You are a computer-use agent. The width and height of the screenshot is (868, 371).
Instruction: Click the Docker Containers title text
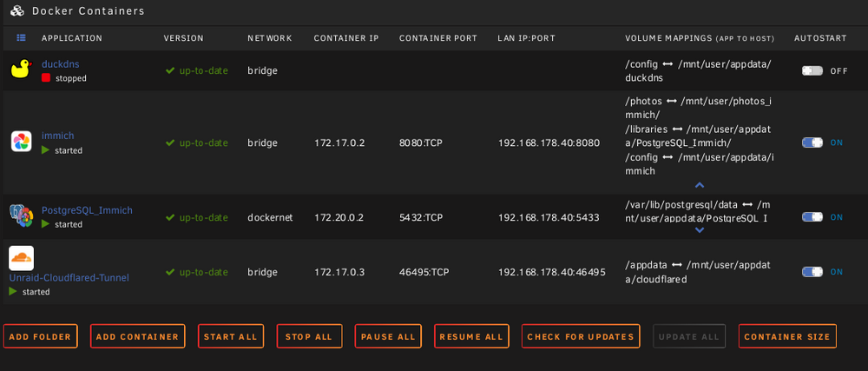point(88,11)
